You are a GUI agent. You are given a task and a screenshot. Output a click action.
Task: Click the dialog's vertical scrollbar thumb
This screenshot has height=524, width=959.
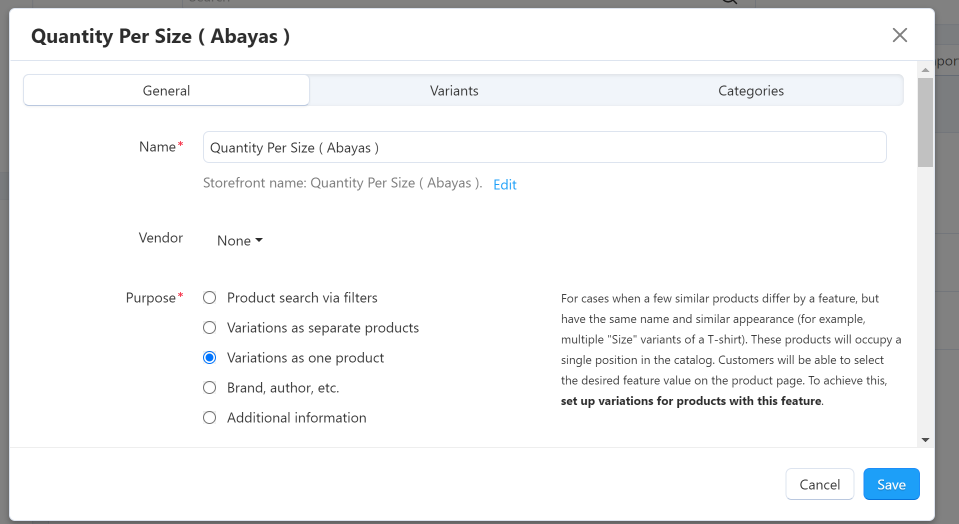[925, 122]
